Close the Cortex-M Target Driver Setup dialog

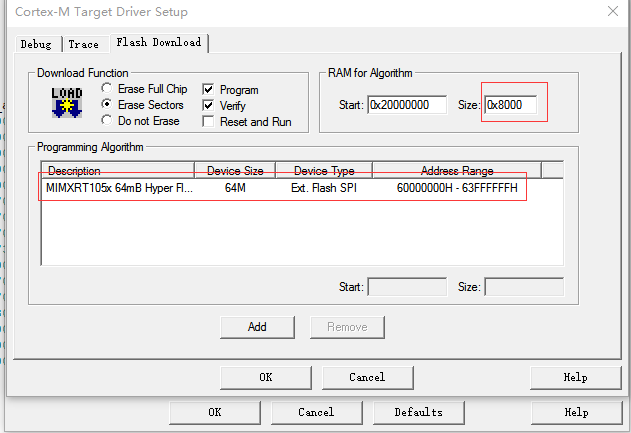point(612,11)
